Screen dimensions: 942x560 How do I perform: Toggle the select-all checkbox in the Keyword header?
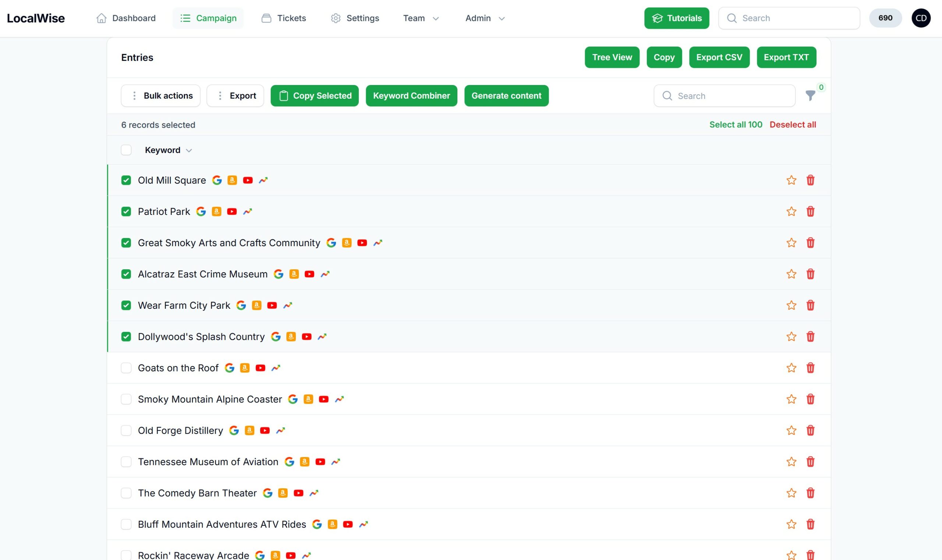tap(126, 150)
